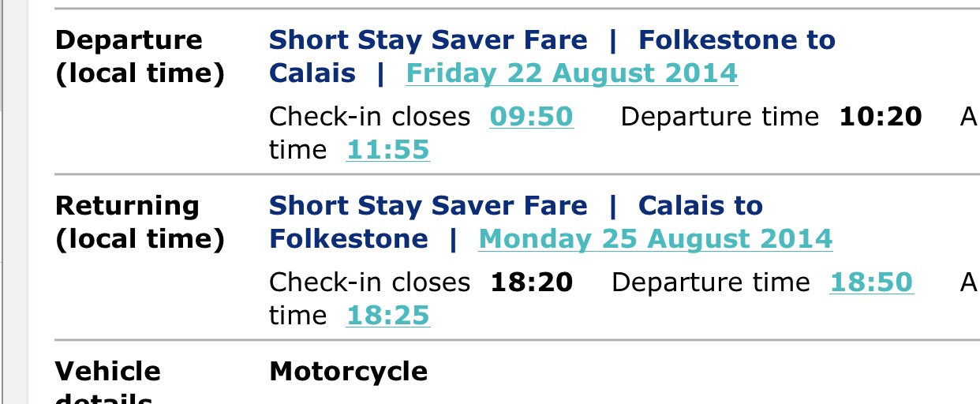The image size is (980, 404).
Task: Click the 09:50 check-in closing time link
Action: (531, 117)
